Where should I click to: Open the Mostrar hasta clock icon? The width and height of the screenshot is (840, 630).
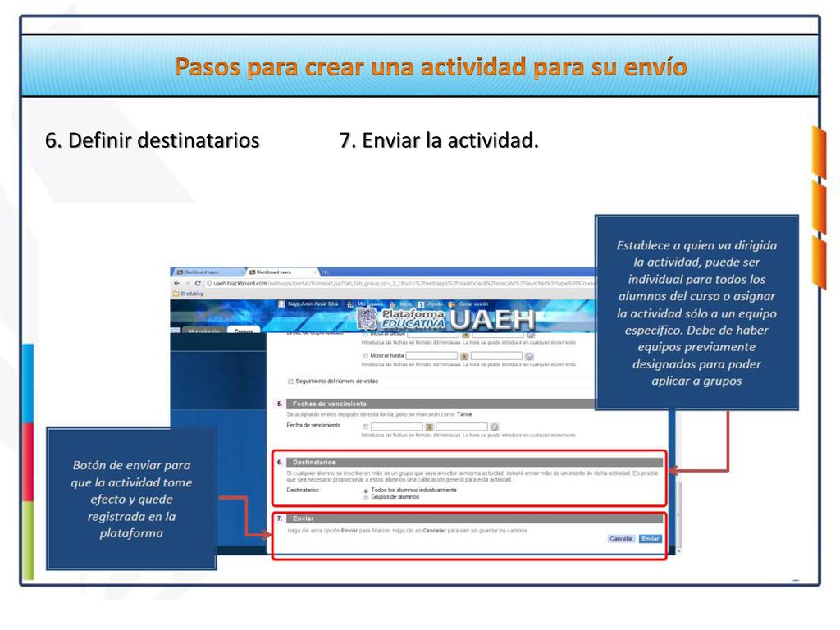tap(529, 356)
